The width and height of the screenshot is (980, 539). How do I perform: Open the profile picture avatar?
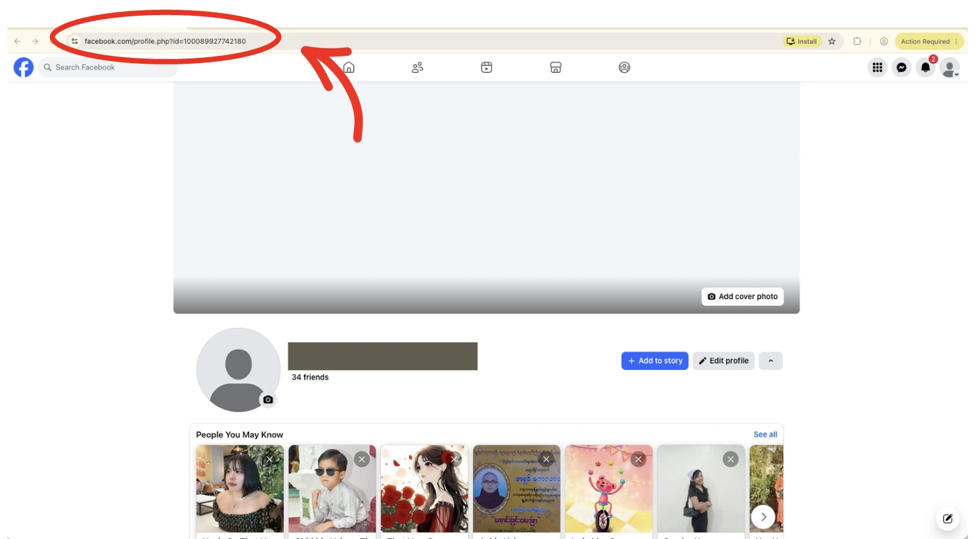[x=238, y=370]
